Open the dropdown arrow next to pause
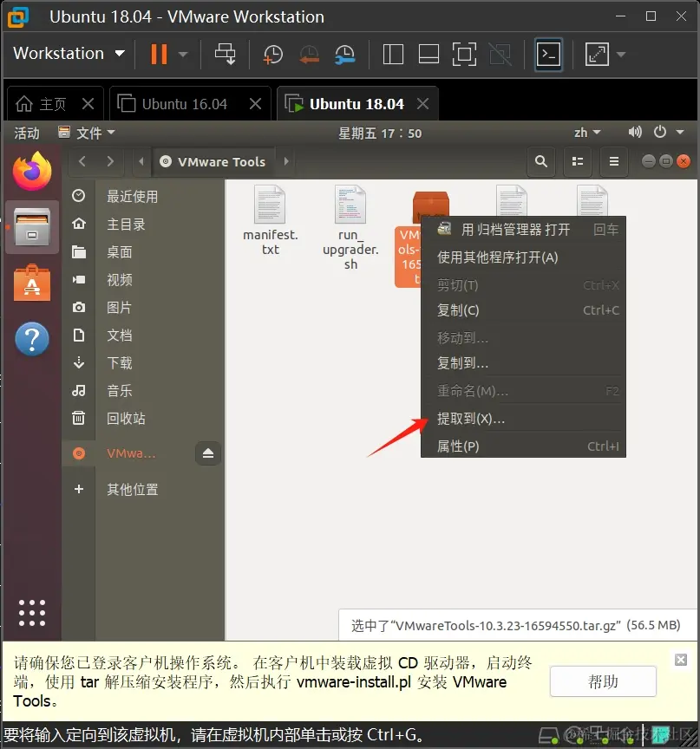700x749 pixels. 183,55
